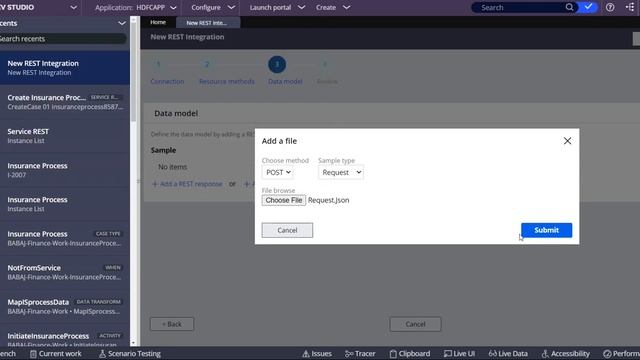Open the Accessibility tool
Viewport: 640px width, 360px height.
(x=565, y=354)
